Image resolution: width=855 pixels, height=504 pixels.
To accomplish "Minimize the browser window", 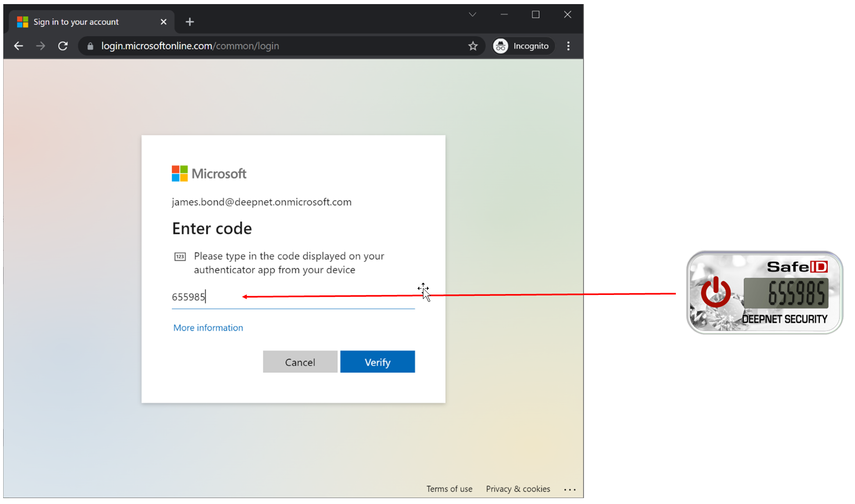I will [x=504, y=15].
